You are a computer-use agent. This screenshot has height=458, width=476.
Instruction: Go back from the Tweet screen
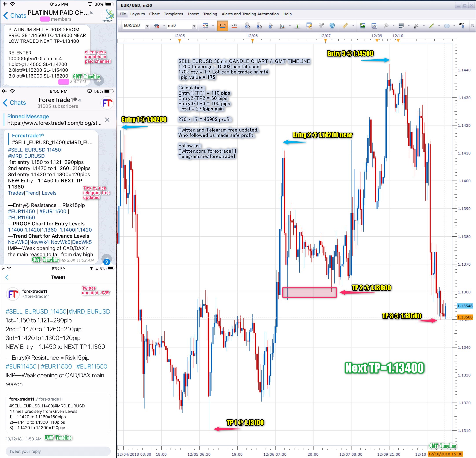point(7,277)
